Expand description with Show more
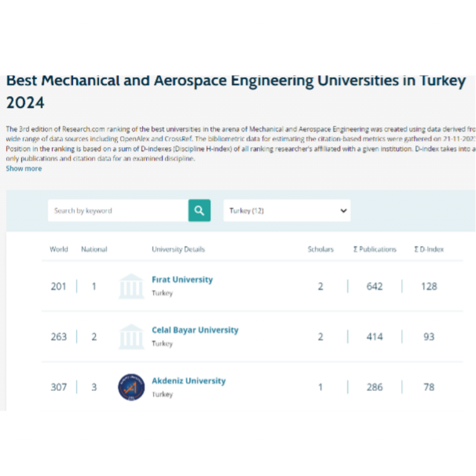Viewport: 476px width, 476px height. tap(24, 169)
